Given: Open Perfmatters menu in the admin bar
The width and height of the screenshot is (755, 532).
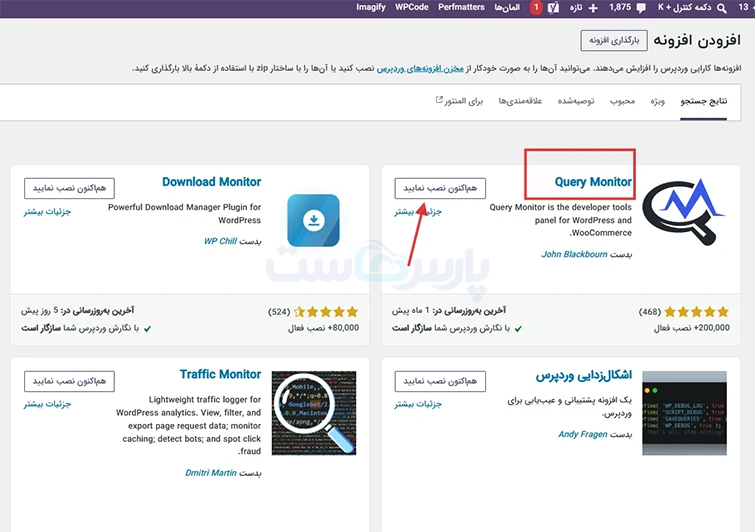Looking at the screenshot, I should pyautogui.click(x=461, y=7).
